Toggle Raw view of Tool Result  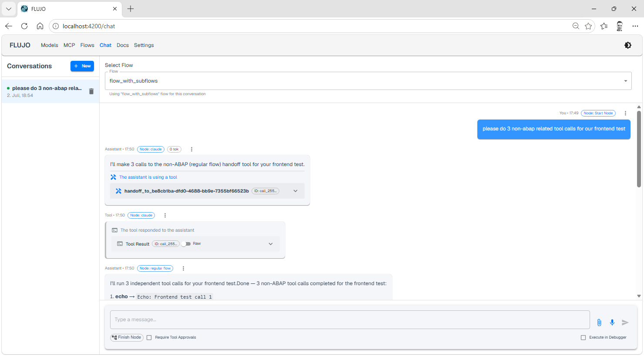[x=186, y=244]
